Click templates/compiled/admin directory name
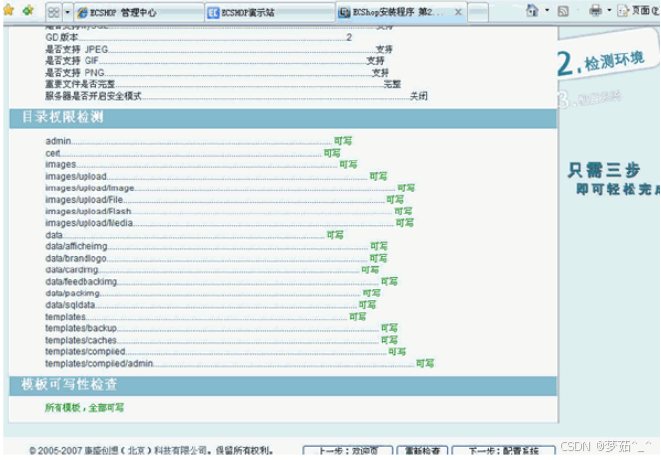Viewport: 661px width, 460px height. coord(99,363)
